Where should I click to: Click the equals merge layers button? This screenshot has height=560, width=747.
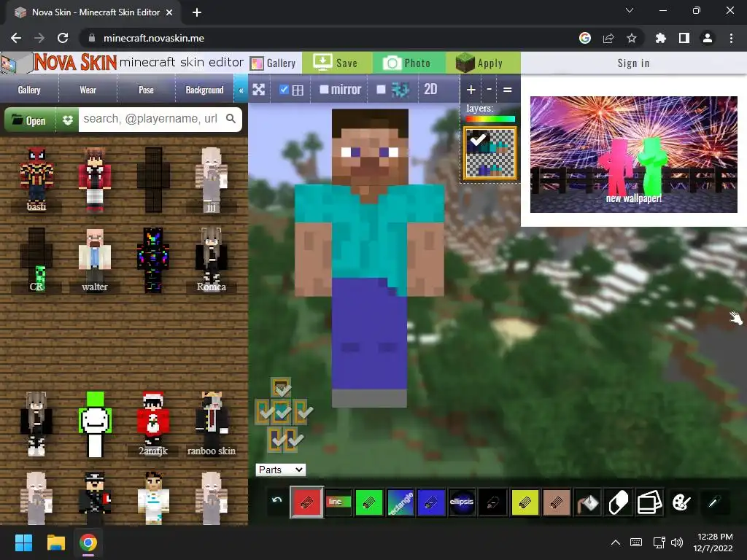pos(508,90)
